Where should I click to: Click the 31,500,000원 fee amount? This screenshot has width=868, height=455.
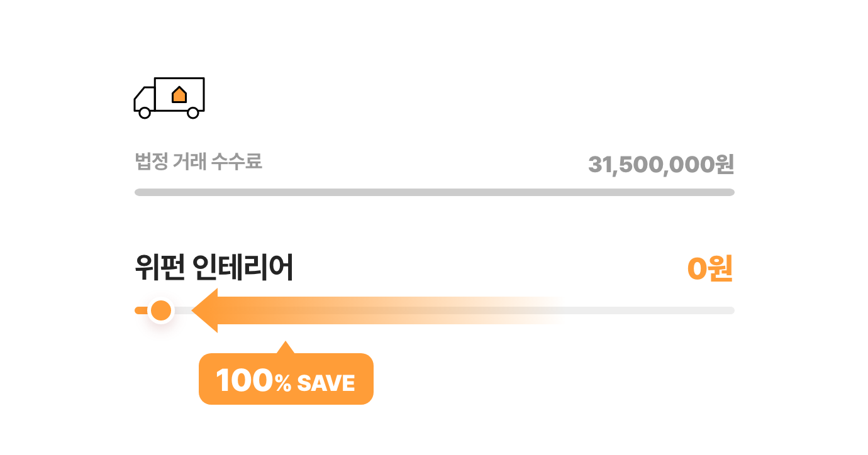[661, 165]
